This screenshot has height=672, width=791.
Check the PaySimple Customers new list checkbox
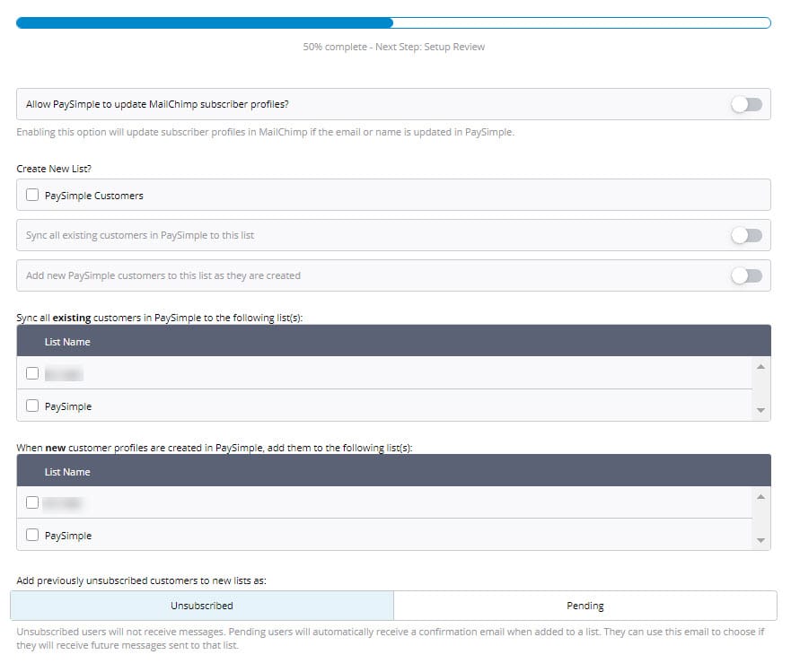(33, 195)
